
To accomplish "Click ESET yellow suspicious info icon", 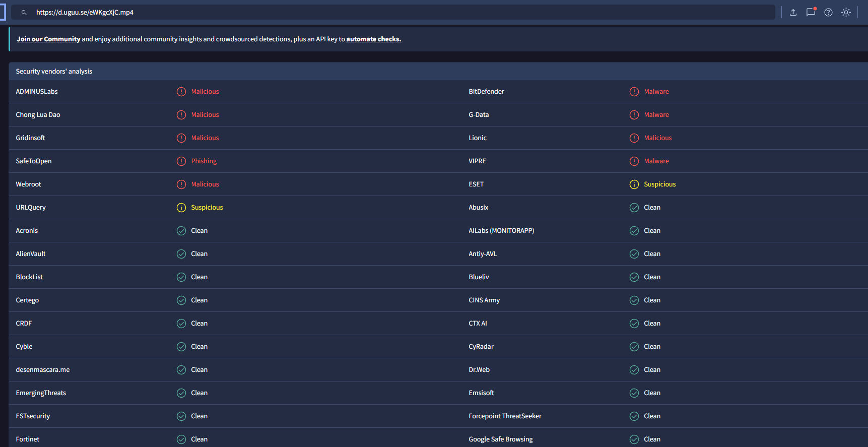I will pyautogui.click(x=634, y=184).
